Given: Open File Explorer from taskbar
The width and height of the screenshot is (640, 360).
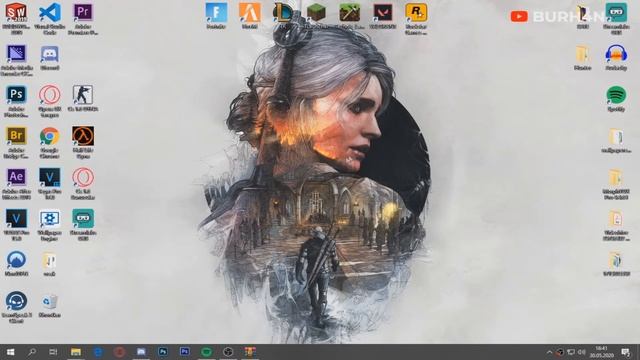Looking at the screenshot, I should 76,352.
